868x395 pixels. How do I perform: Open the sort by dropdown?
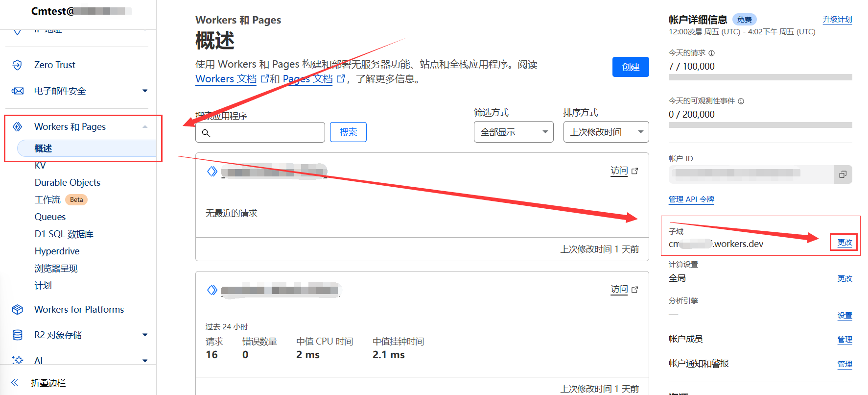(606, 132)
